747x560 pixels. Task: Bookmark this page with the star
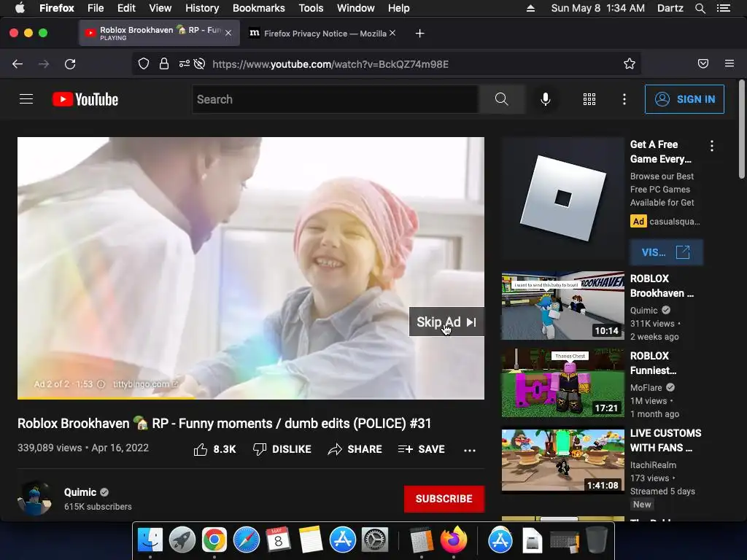[630, 64]
